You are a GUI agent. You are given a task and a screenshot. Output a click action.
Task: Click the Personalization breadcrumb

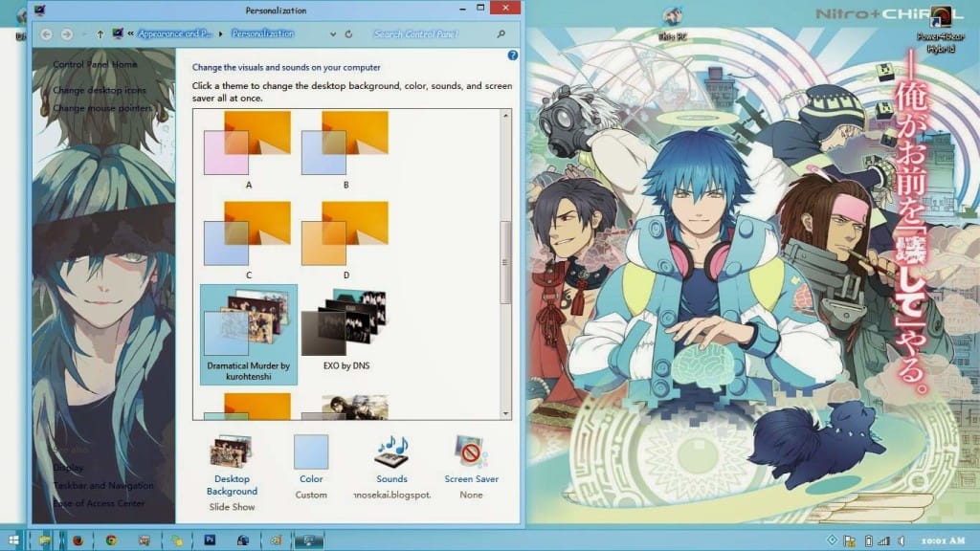[x=262, y=33]
